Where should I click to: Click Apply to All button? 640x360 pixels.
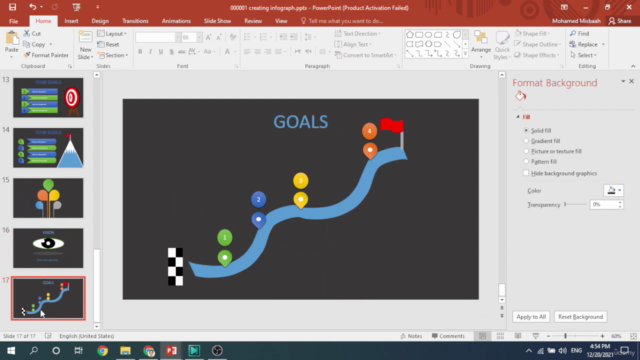click(x=531, y=317)
